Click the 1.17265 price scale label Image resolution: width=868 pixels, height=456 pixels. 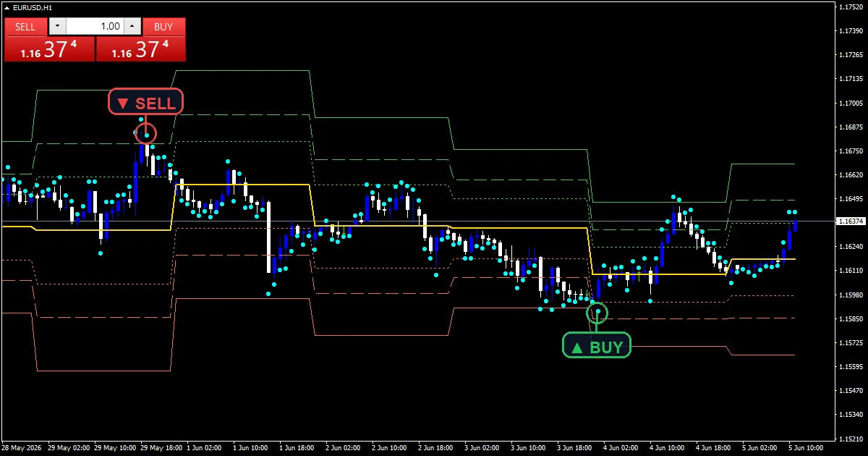click(851, 54)
